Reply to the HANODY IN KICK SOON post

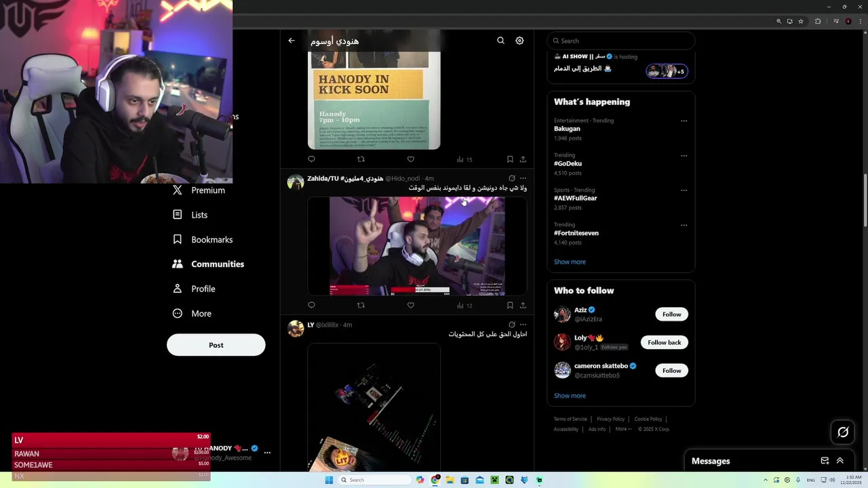coord(311,159)
